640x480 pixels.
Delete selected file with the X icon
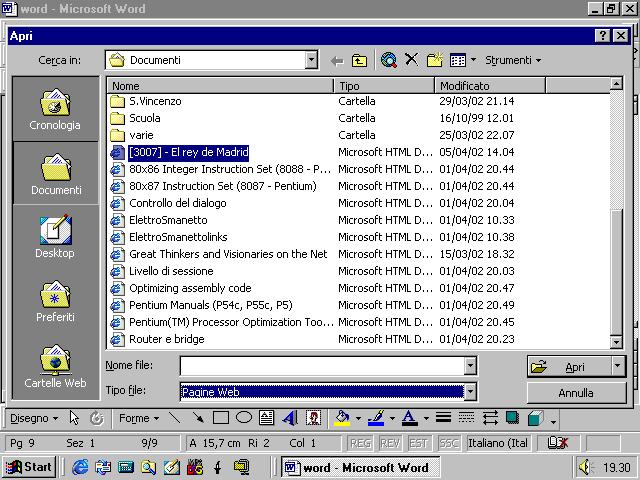(x=411, y=60)
